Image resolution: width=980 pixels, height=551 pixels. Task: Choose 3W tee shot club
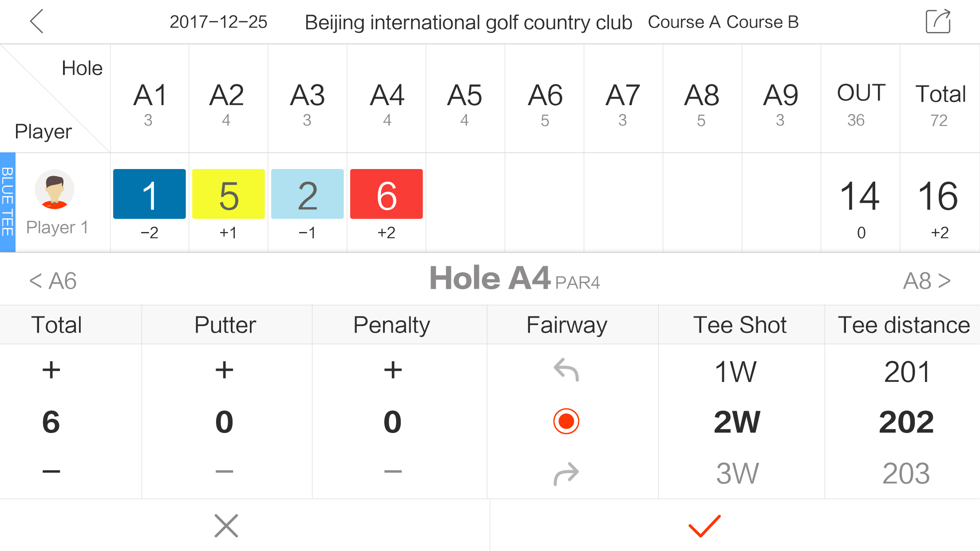(x=737, y=473)
